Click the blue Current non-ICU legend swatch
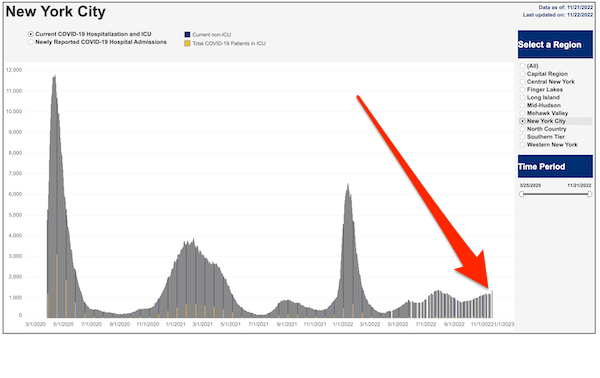This screenshot has width=600, height=378. click(188, 34)
